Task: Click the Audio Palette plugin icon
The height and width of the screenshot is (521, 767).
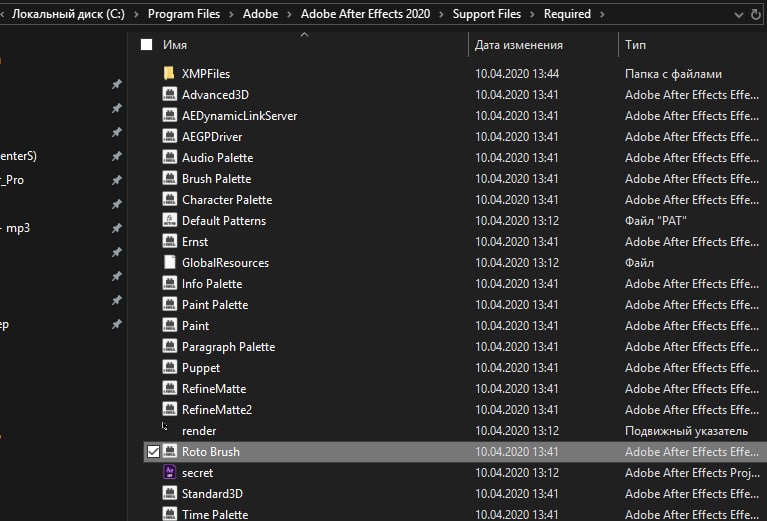Action: [x=169, y=157]
